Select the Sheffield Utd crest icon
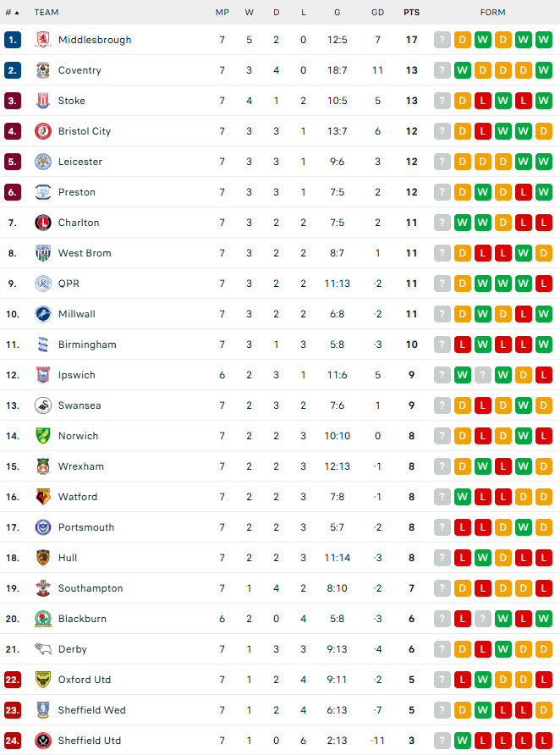Viewport: 560px width, 755px height. pyautogui.click(x=43, y=741)
